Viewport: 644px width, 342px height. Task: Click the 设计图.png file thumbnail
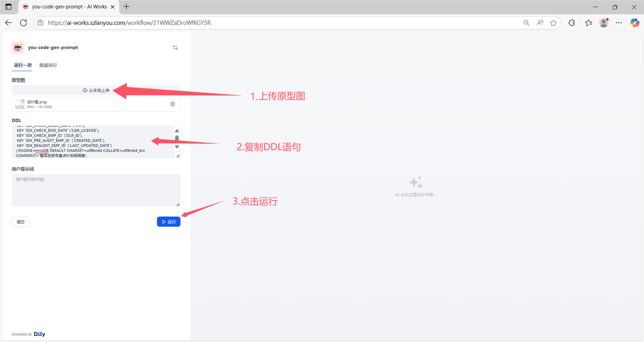(20, 104)
